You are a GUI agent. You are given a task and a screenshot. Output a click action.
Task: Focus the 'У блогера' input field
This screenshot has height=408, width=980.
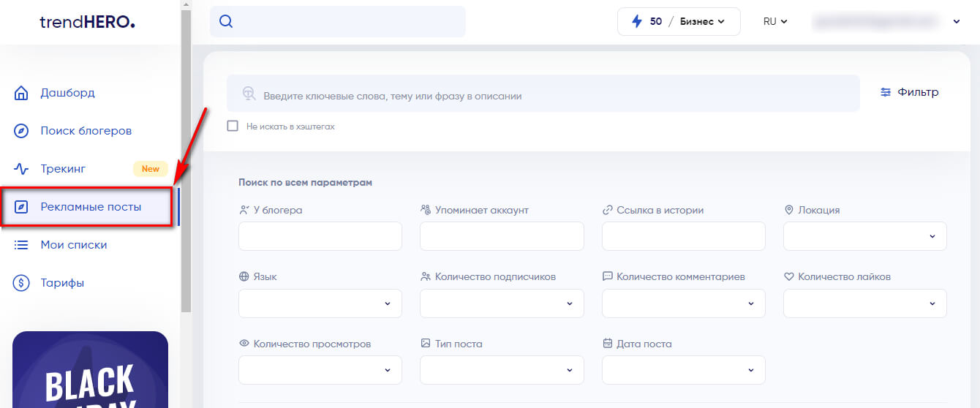(320, 236)
